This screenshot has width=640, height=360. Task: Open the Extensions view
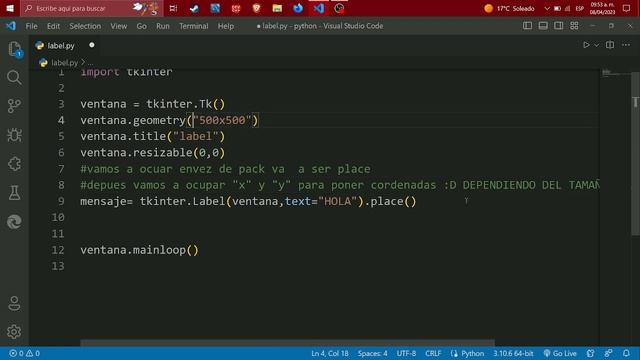[x=14, y=164]
